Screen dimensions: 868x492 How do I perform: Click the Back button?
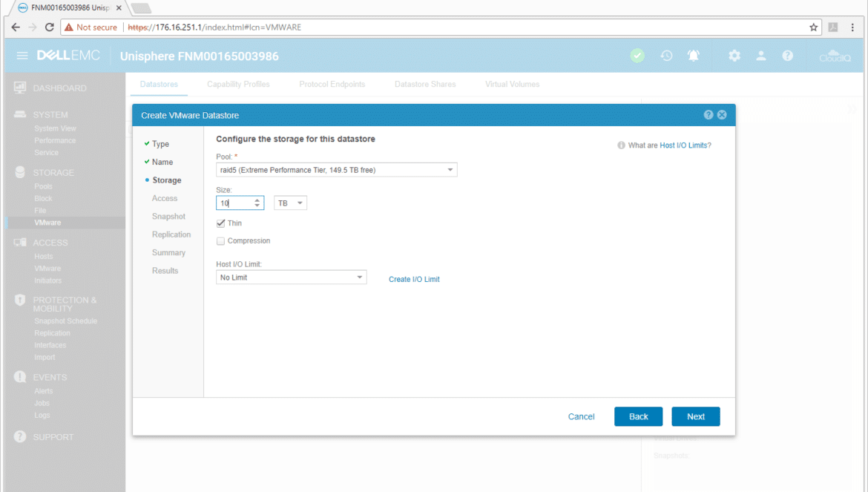(x=638, y=417)
